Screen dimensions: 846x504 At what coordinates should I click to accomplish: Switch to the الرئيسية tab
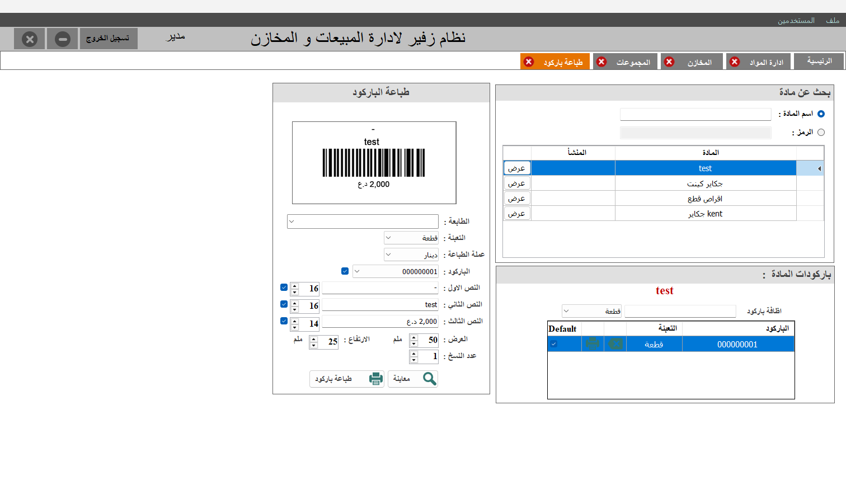point(820,61)
